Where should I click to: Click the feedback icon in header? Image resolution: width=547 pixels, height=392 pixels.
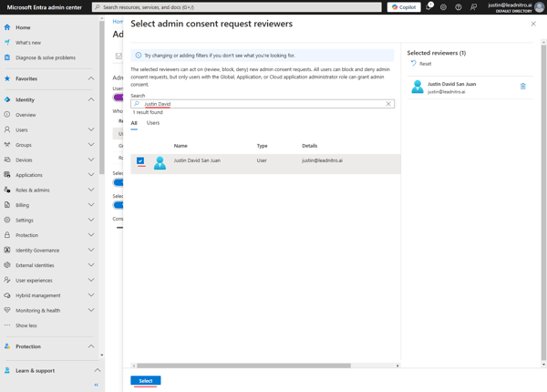474,7
